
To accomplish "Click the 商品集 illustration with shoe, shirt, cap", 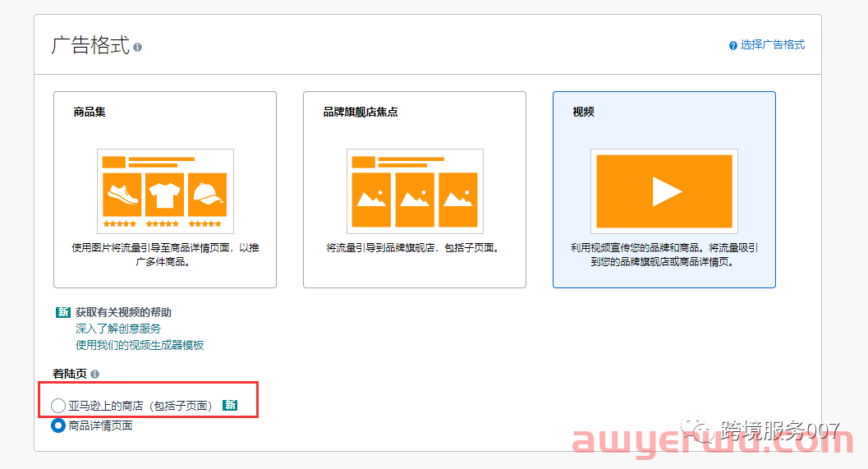I will pyautogui.click(x=165, y=191).
